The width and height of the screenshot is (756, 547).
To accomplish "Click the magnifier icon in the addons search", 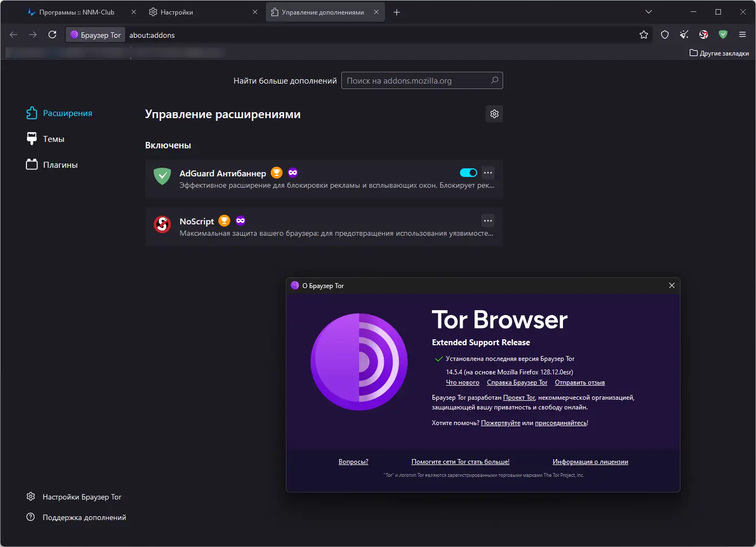I will tap(494, 80).
